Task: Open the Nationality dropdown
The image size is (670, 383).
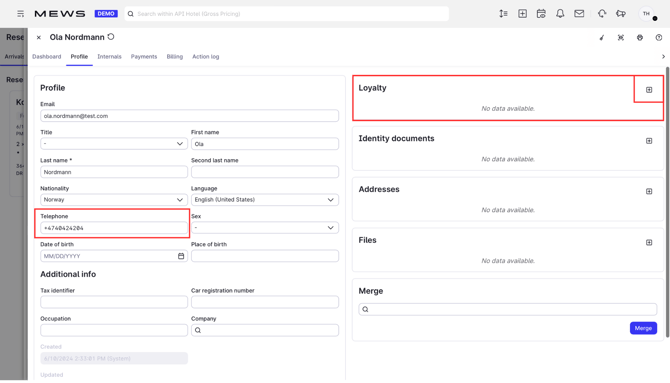Action: pos(114,200)
